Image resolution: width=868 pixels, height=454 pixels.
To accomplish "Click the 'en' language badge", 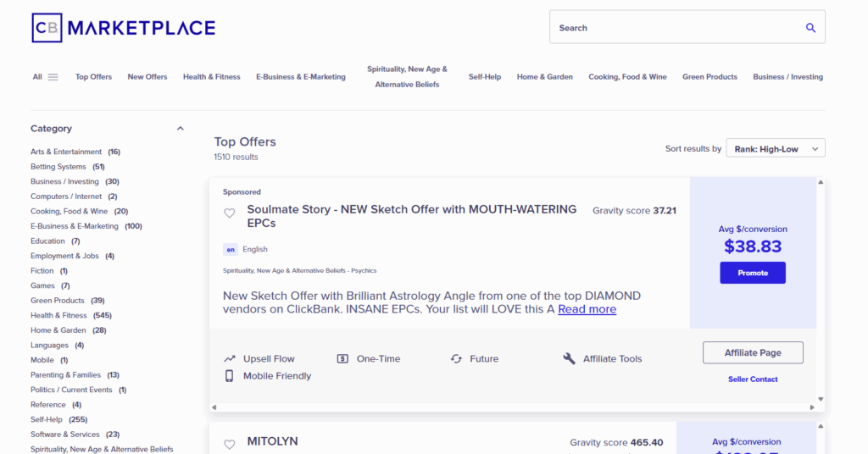I will click(x=231, y=249).
